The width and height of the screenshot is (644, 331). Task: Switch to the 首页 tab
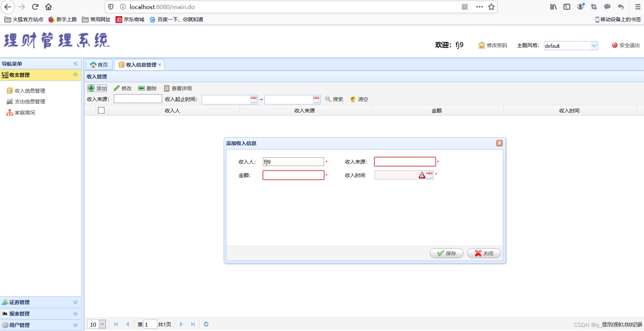coord(99,65)
